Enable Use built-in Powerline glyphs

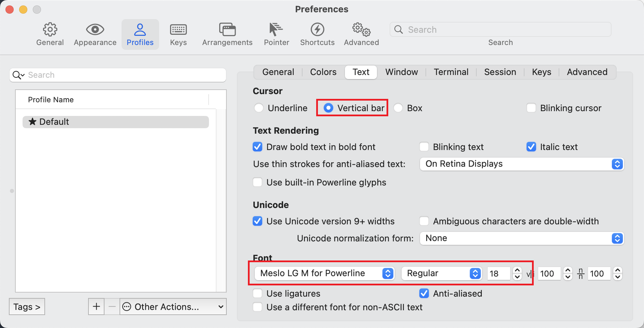pyautogui.click(x=257, y=182)
